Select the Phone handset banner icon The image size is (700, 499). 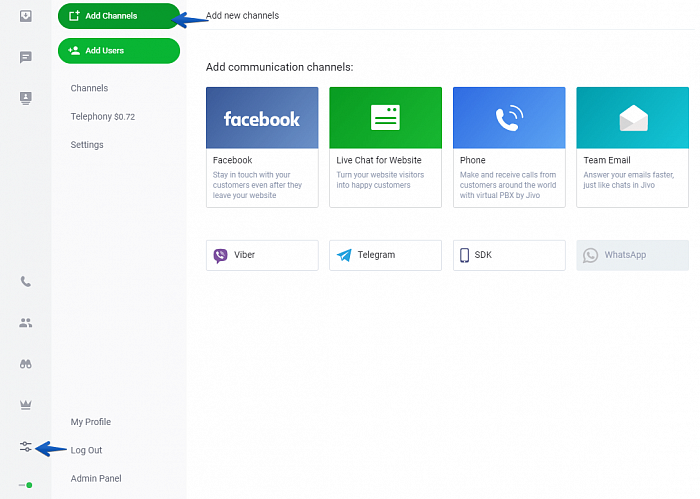pos(509,118)
